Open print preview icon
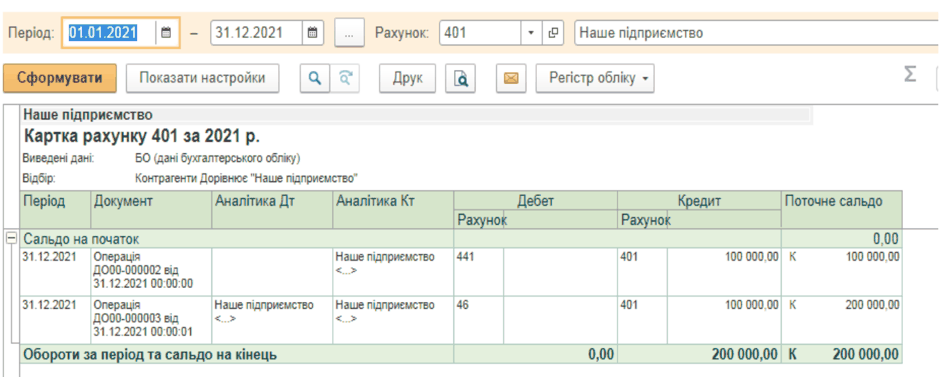The image size is (940, 377). (x=460, y=79)
